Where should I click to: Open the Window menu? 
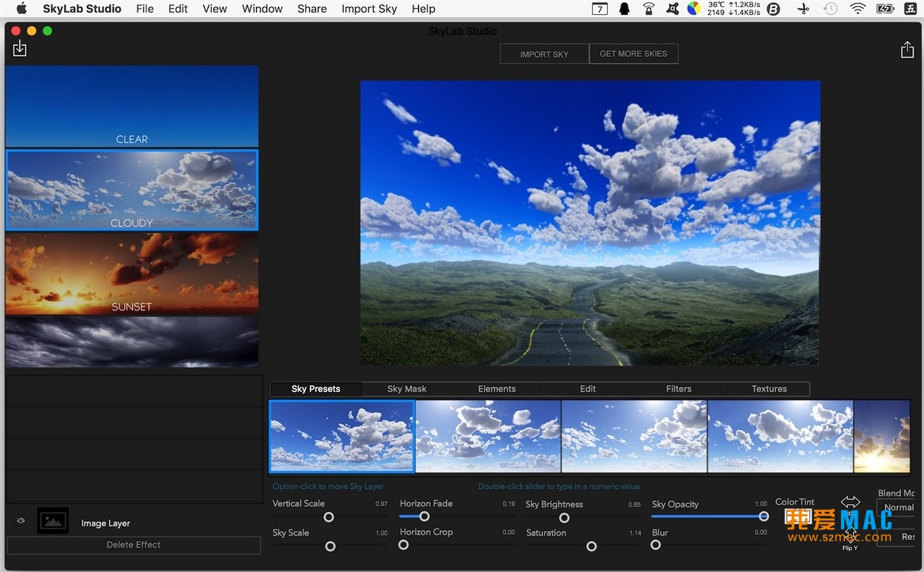tap(262, 8)
